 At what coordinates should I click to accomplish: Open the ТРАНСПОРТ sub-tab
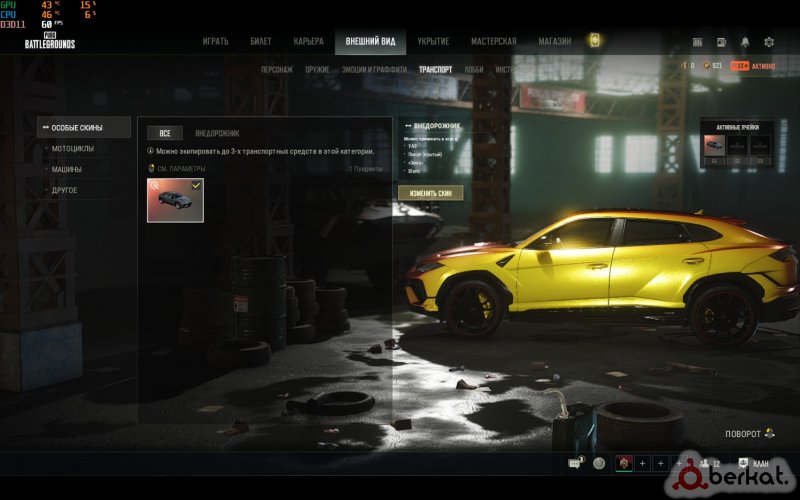tap(435, 70)
